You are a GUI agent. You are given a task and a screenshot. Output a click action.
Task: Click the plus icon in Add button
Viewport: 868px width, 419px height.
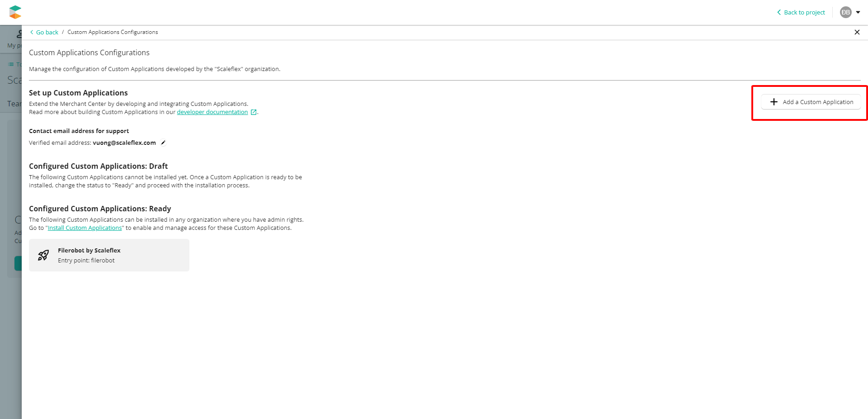774,102
